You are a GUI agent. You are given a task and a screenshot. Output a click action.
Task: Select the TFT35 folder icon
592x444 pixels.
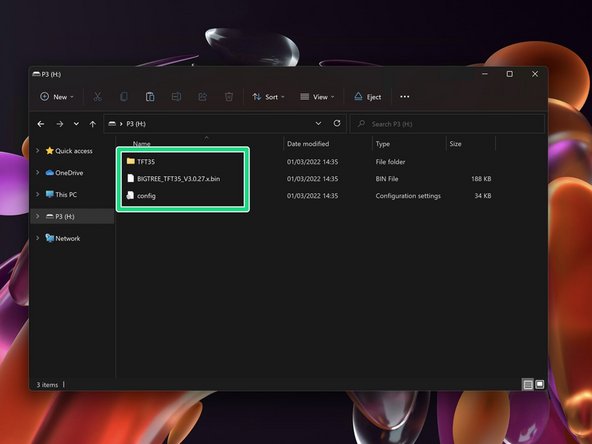pyautogui.click(x=131, y=161)
